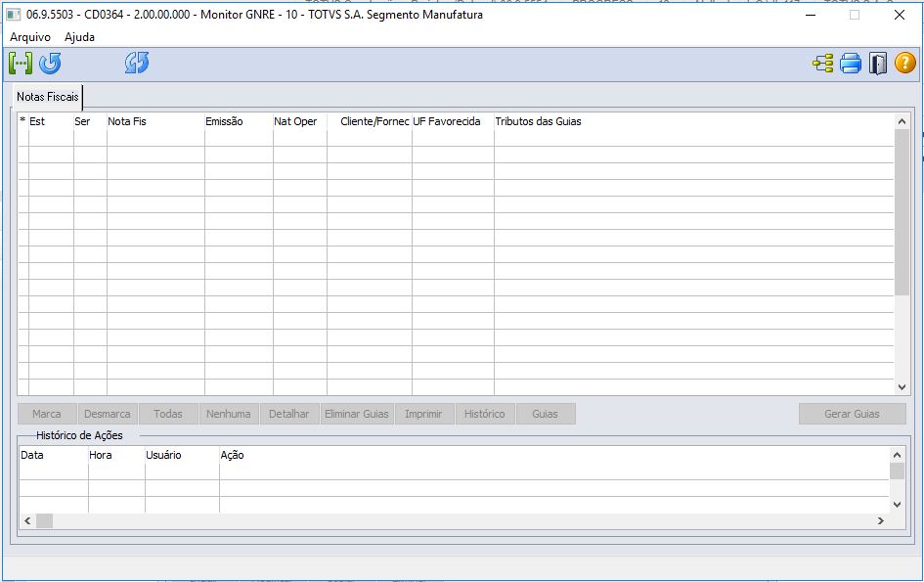Minimize the Monitor GNRE window
The width and height of the screenshot is (924, 582).
click(811, 15)
